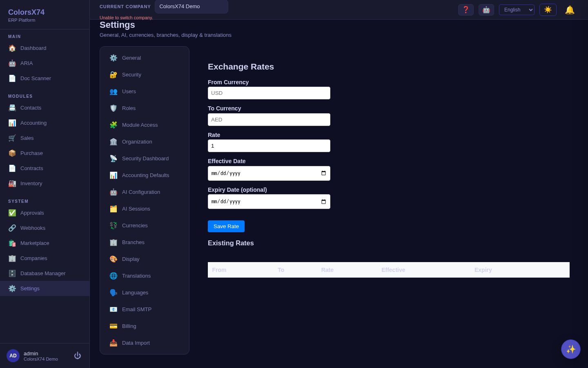The image size is (588, 368).
Task: Open Contracts in sidebar
Action: click(45, 168)
